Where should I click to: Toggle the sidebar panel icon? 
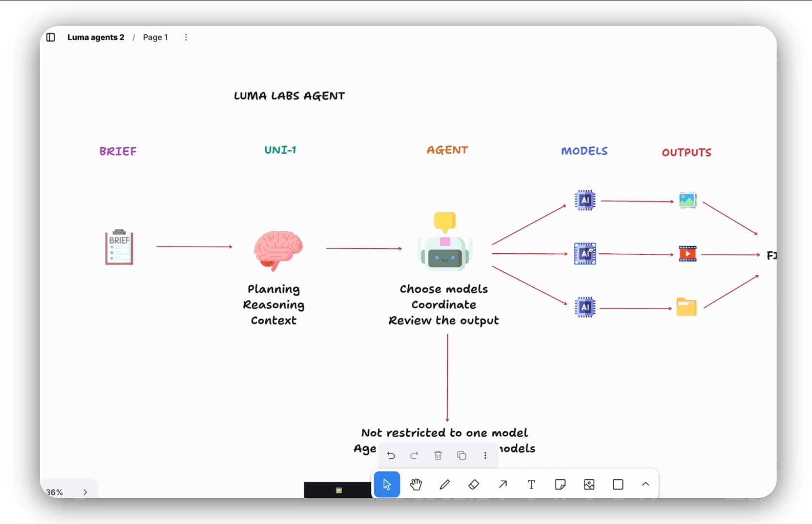(x=50, y=37)
